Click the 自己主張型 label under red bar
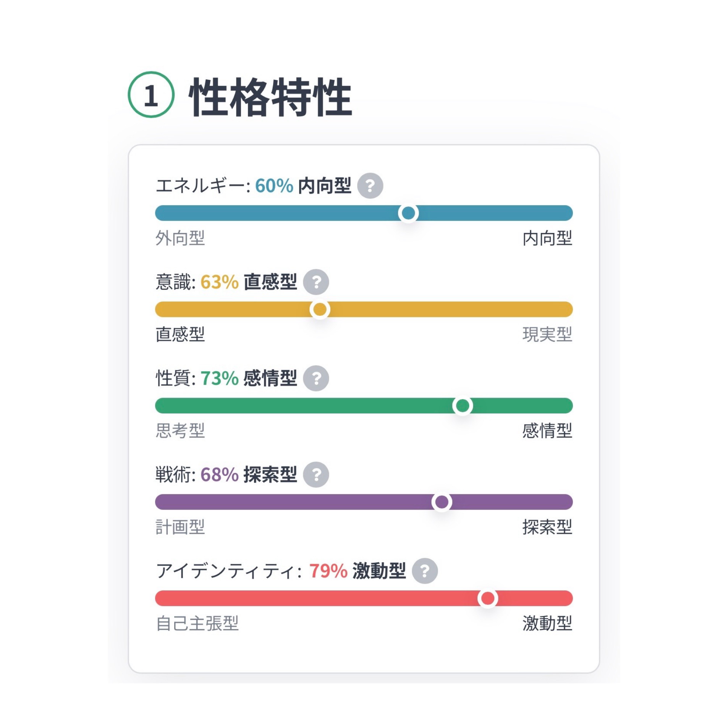Screen dimensions: 728x728 point(197,623)
